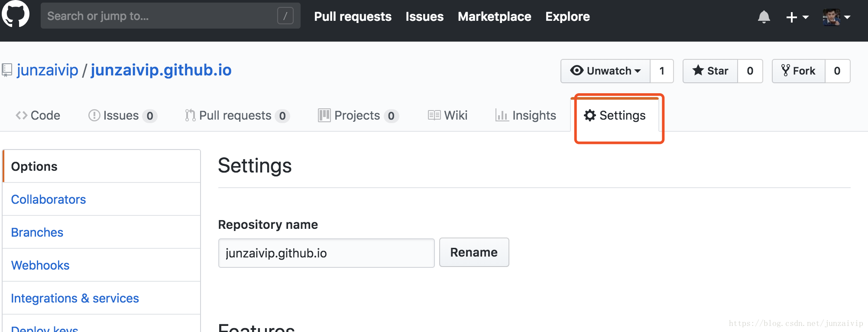
Task: Click the Issues tab counter badge
Action: click(x=150, y=116)
